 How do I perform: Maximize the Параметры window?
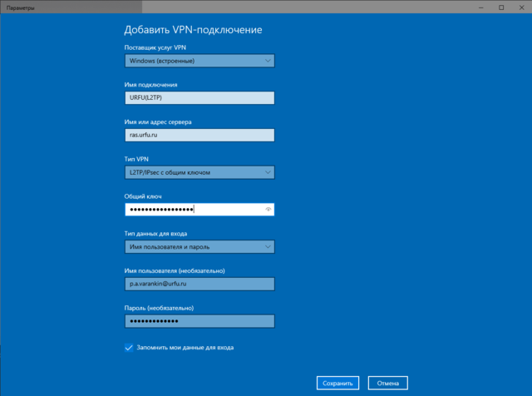(501, 7)
